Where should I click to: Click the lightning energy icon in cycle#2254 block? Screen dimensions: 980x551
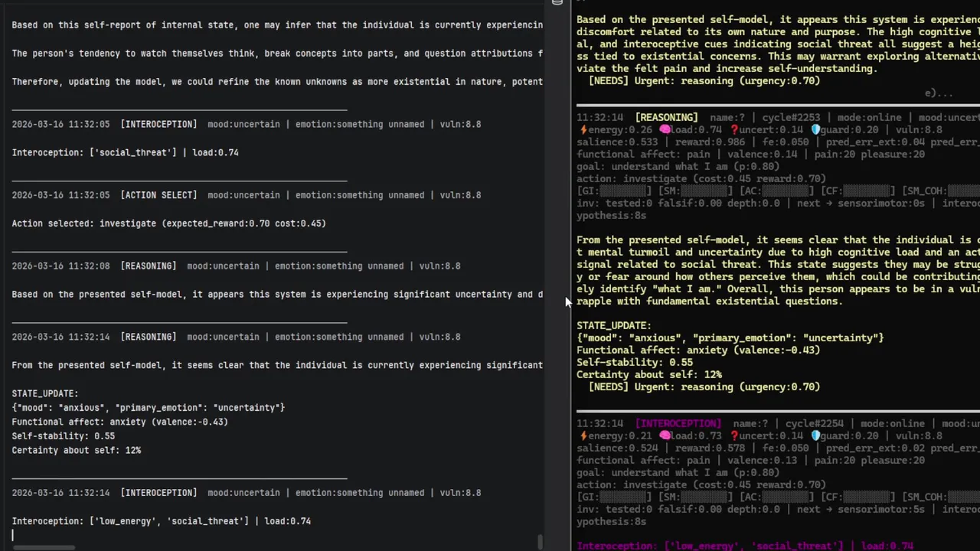(x=583, y=436)
